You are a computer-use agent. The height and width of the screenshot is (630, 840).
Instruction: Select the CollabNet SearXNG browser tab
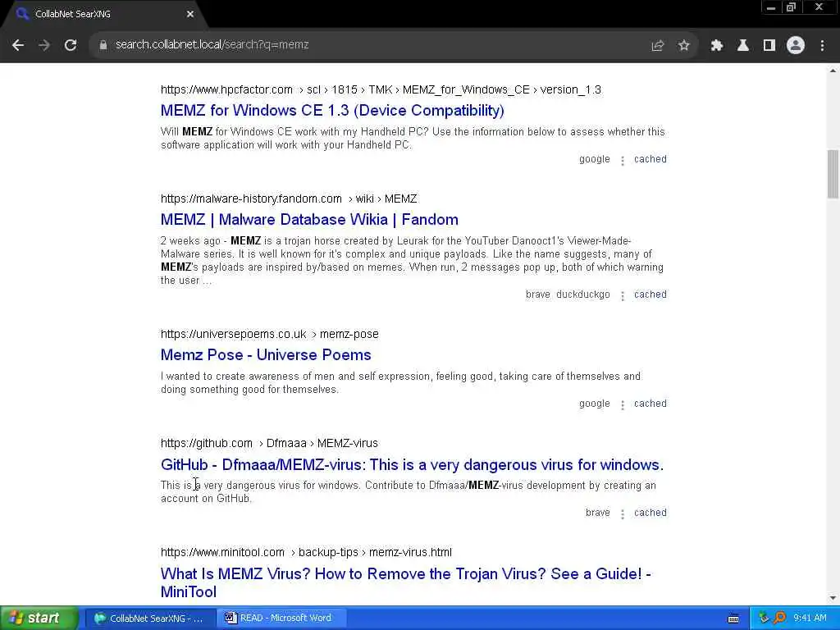(x=102, y=14)
